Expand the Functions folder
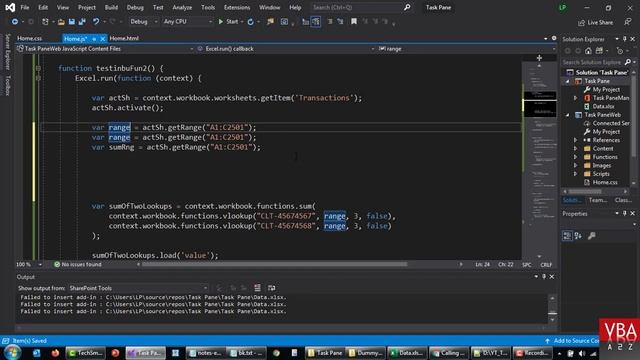This screenshot has height=360, width=640. coord(576,157)
